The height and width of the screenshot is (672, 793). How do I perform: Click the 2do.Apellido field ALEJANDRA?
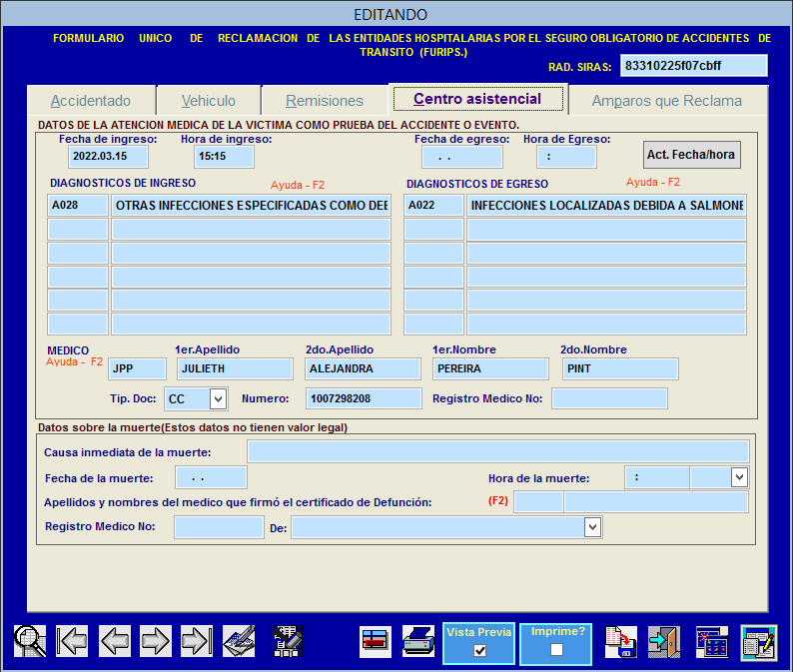click(x=363, y=369)
